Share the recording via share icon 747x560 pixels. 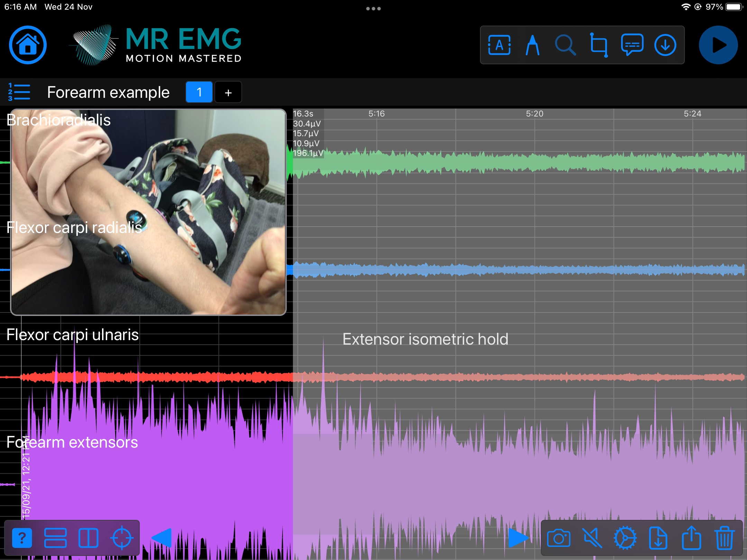(691, 538)
